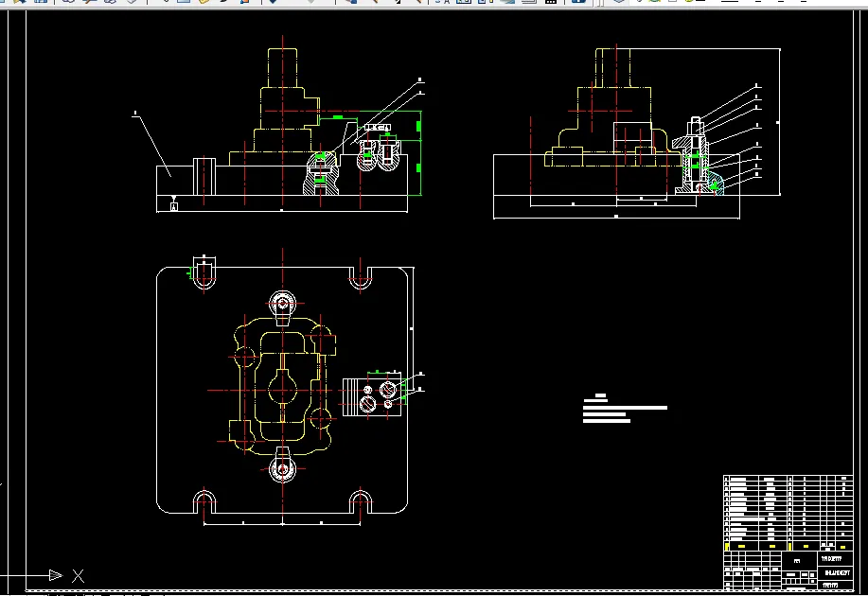This screenshot has height=596, width=868.
Task: Click the green vertical dimension in the front view
Action: tap(419, 153)
